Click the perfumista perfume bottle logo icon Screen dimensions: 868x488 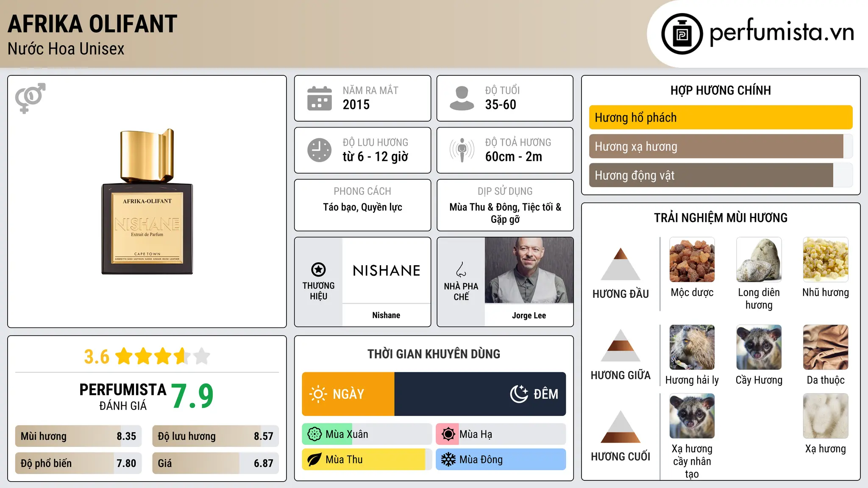click(x=682, y=33)
